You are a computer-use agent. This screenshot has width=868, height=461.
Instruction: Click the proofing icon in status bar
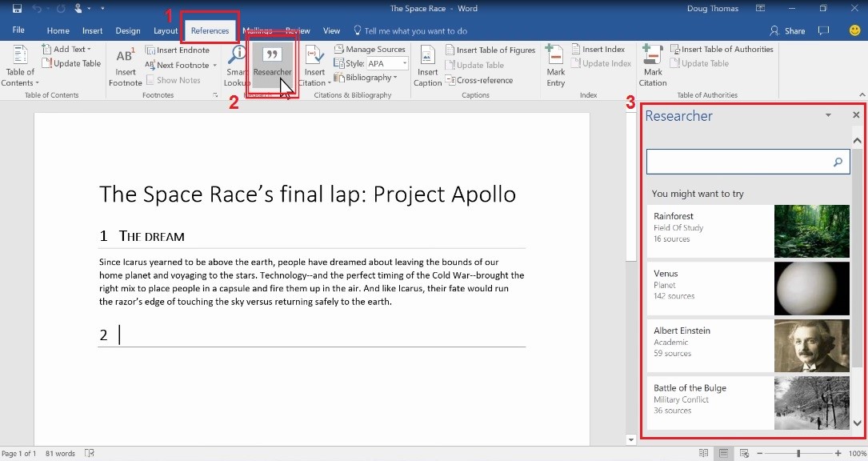[89, 453]
